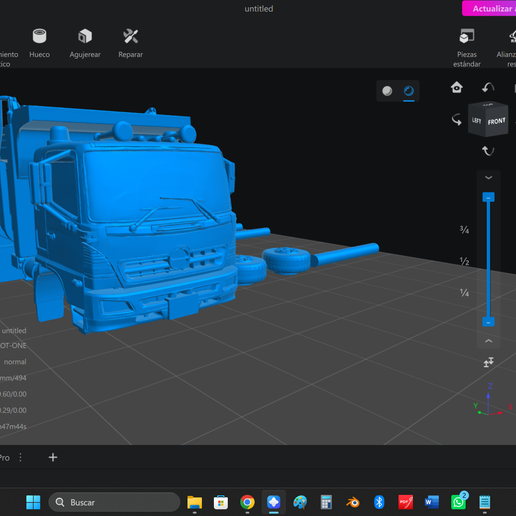Add a new tab with the plus button
The height and width of the screenshot is (516, 516).
click(53, 457)
